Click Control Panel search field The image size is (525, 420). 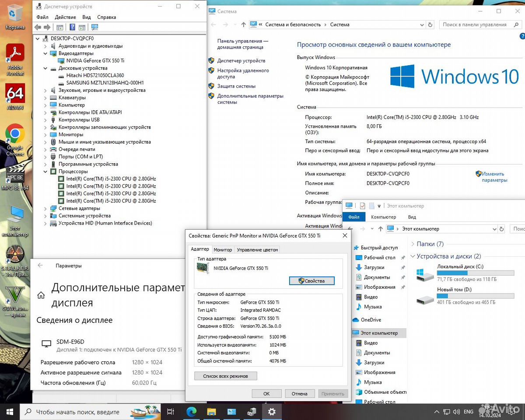480,24
